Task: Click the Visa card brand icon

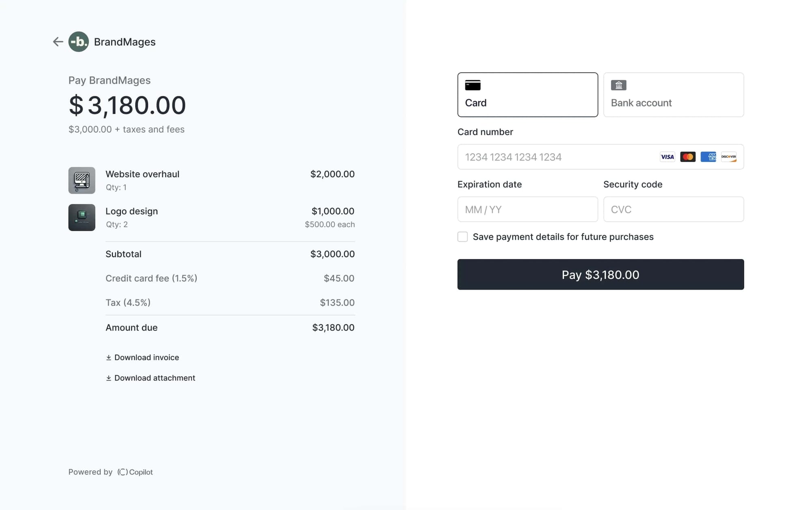Action: click(667, 157)
